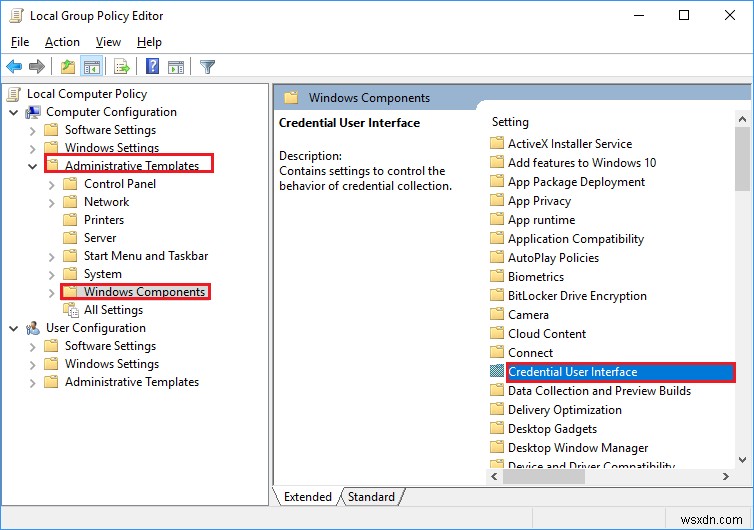
Task: Click the Printers folder icon
Action: tap(70, 220)
